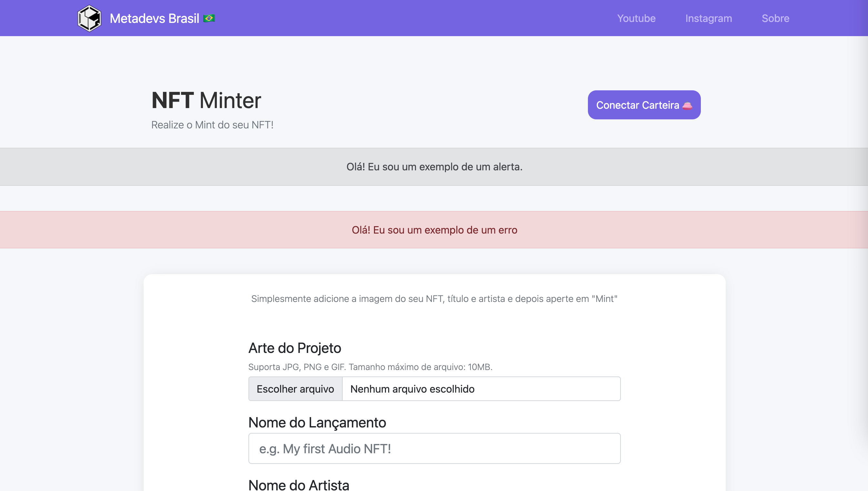The width and height of the screenshot is (868, 491).
Task: Connect wallet with Conectar Carteira button
Action: coord(644,105)
